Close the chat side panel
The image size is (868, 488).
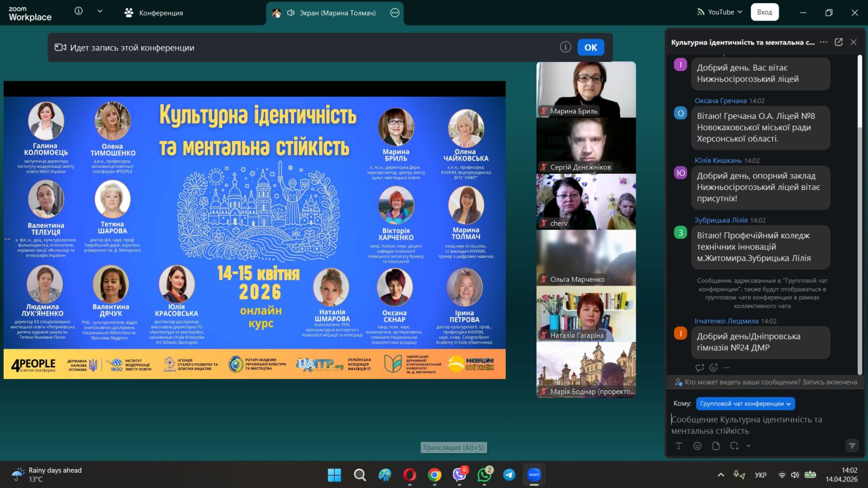853,42
